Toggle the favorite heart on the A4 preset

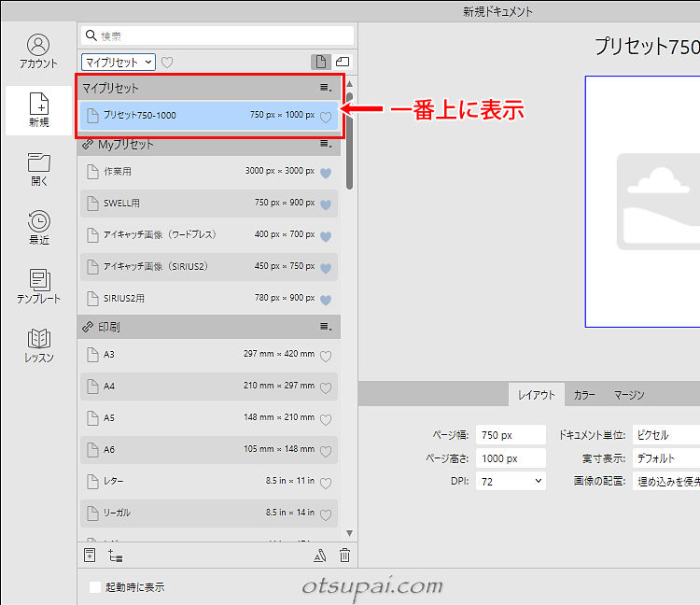[x=326, y=387]
